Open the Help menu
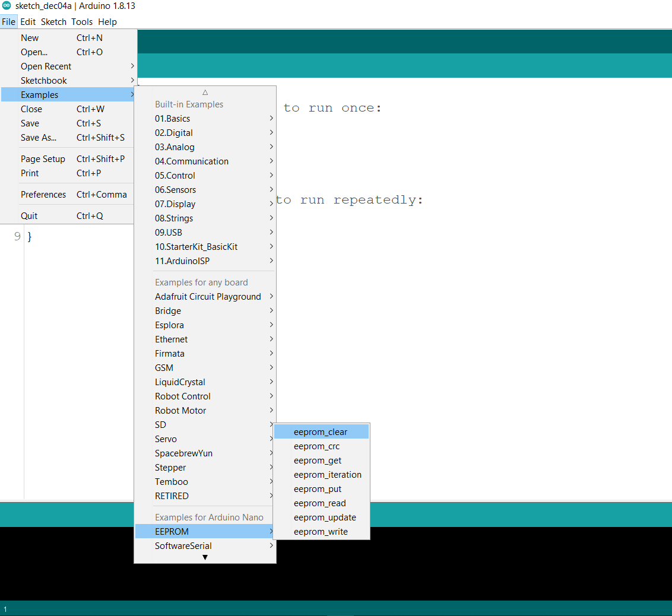 click(x=107, y=22)
